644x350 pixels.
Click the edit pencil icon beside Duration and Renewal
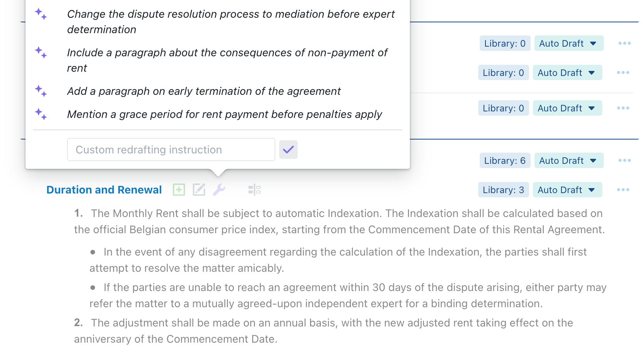coord(199,190)
